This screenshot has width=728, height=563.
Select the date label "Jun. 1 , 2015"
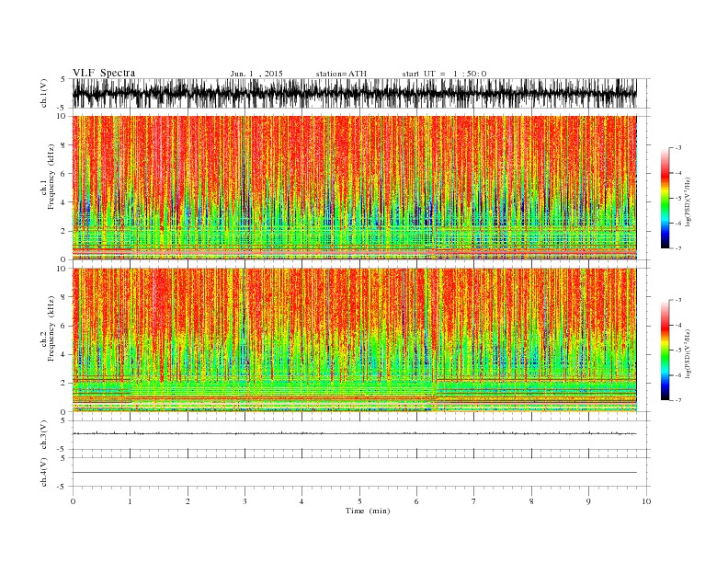[256, 74]
